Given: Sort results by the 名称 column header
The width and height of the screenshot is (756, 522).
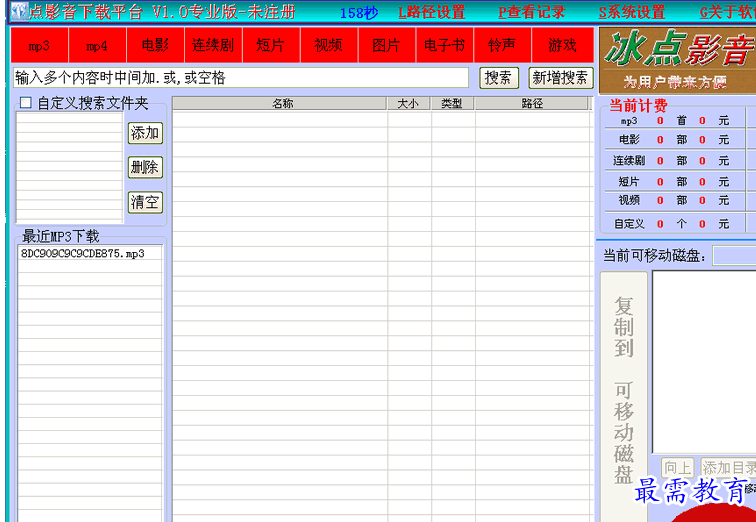Looking at the screenshot, I should point(282,103).
